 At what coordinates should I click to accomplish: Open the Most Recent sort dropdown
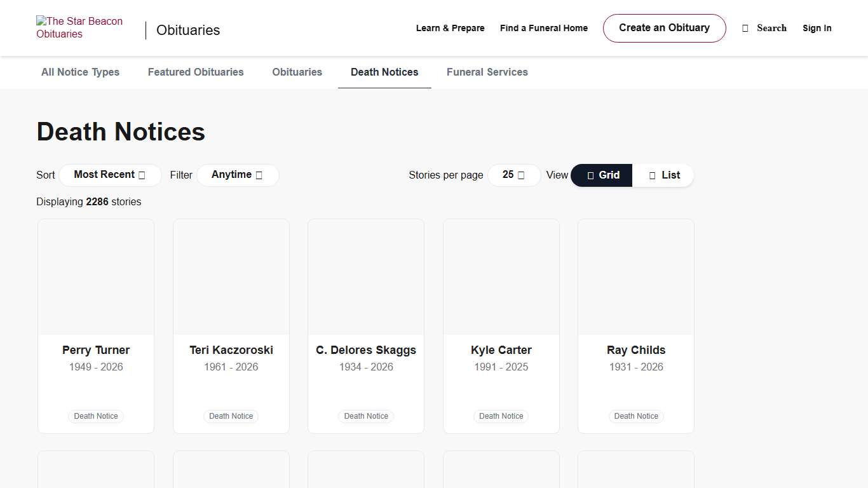click(110, 175)
